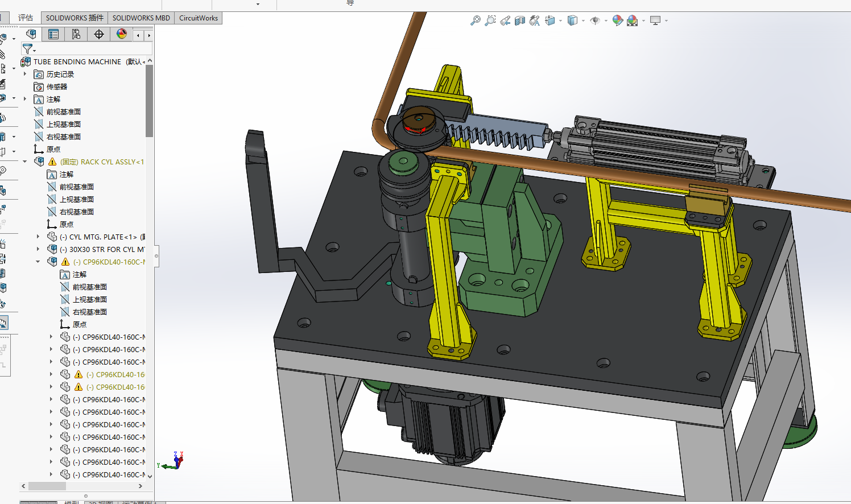This screenshot has width=851, height=504.
Task: Switch to the SOLIDWORKS MBD tab
Action: [x=141, y=18]
